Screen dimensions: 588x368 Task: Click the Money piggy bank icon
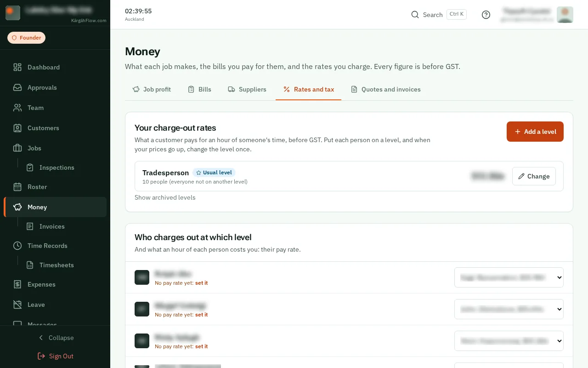tap(17, 207)
